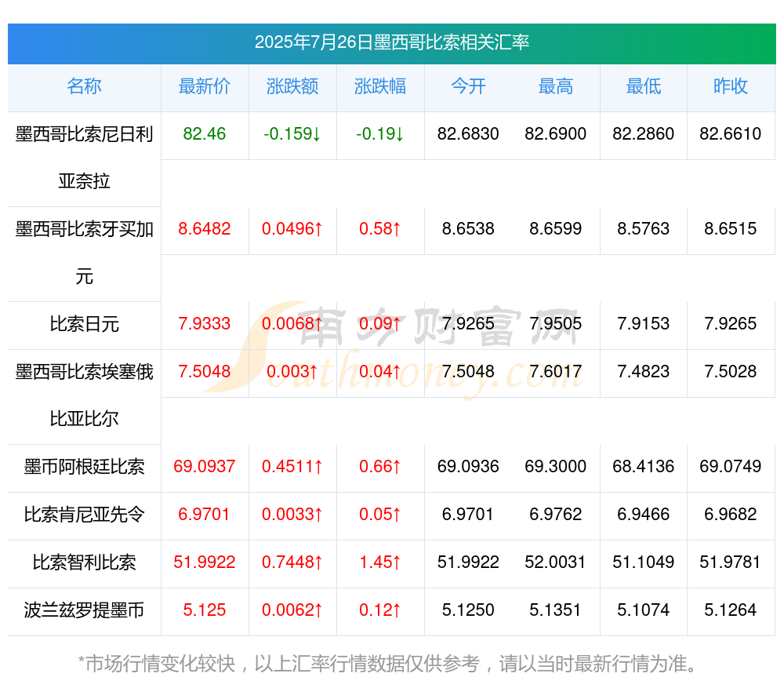This screenshot has height=688, width=784.
Task: Click previous close 51.9781
Action: click(x=731, y=562)
